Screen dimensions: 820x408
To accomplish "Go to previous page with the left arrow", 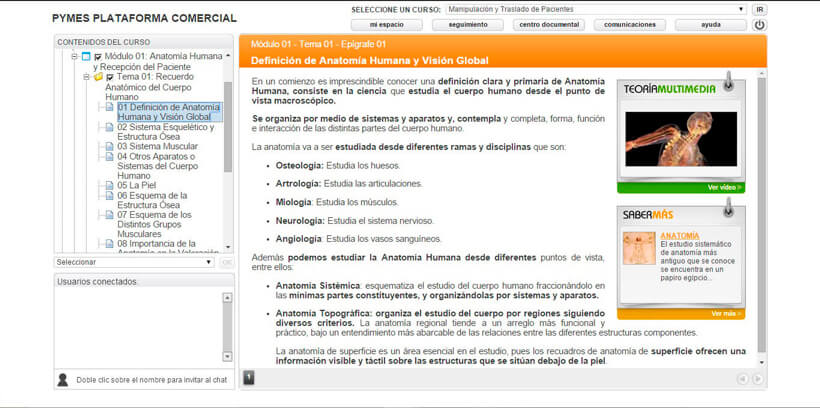I will tap(743, 379).
